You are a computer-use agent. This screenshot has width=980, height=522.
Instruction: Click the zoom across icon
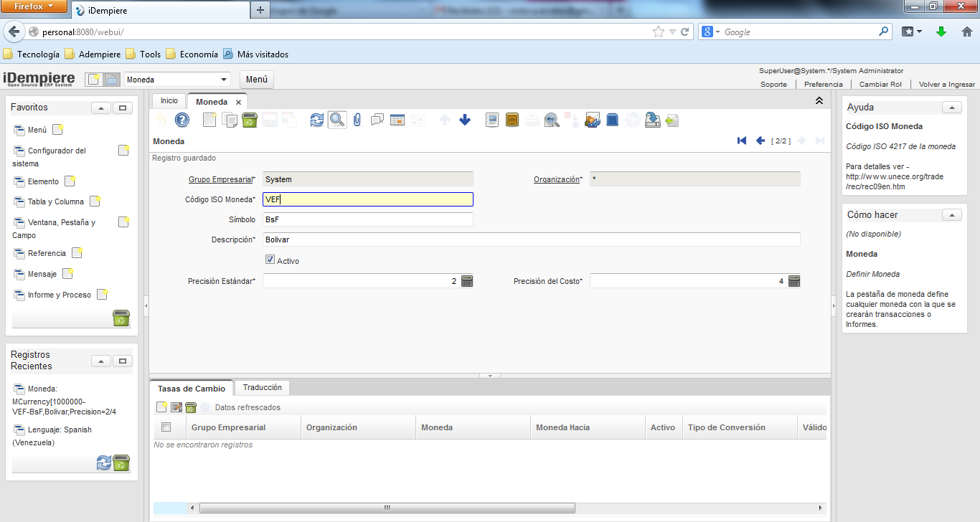tap(552, 120)
